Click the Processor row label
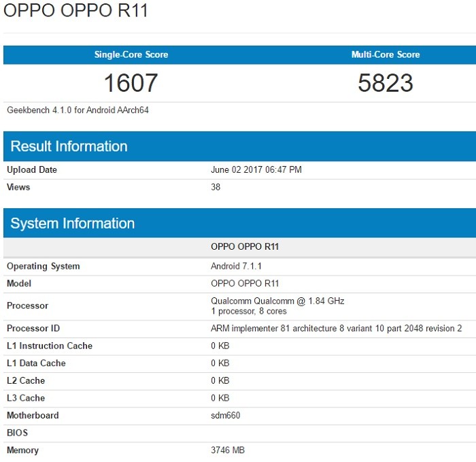This screenshot has height=462, width=476. tap(28, 306)
